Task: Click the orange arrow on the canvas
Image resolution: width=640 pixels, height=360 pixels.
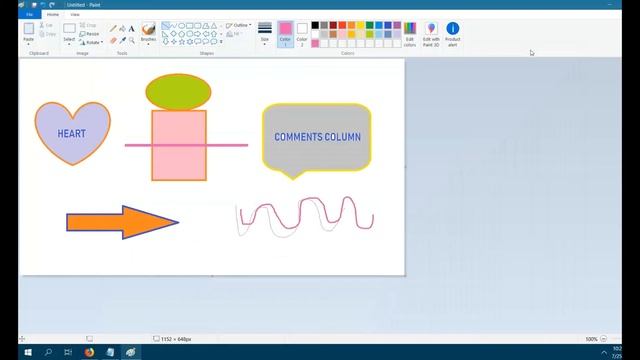Action: point(122,222)
